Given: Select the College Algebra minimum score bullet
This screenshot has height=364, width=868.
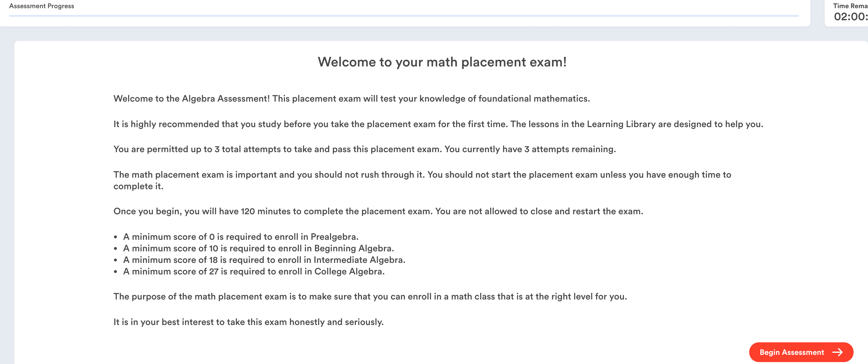Looking at the screenshot, I should (x=254, y=272).
